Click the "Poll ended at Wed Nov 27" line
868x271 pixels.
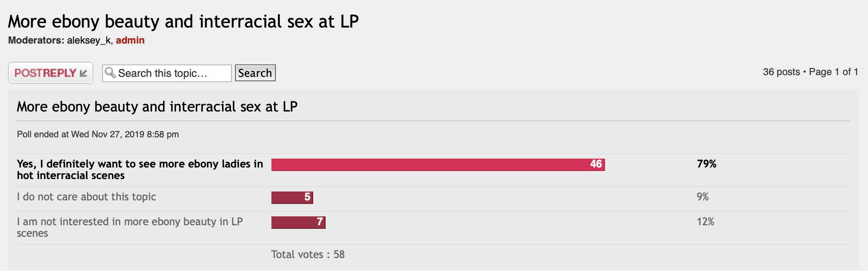pyautogui.click(x=98, y=134)
